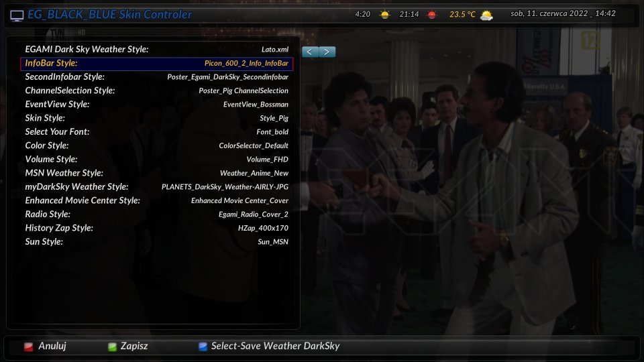Viewport: 644px width, 362px height.
Task: Select the MSN Weather Style row
Action: (156, 173)
